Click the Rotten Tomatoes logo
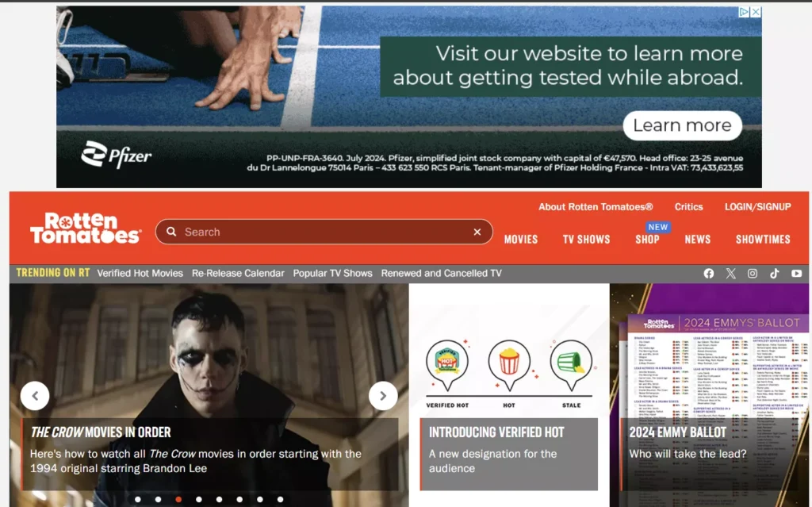The width and height of the screenshot is (812, 507). point(85,229)
